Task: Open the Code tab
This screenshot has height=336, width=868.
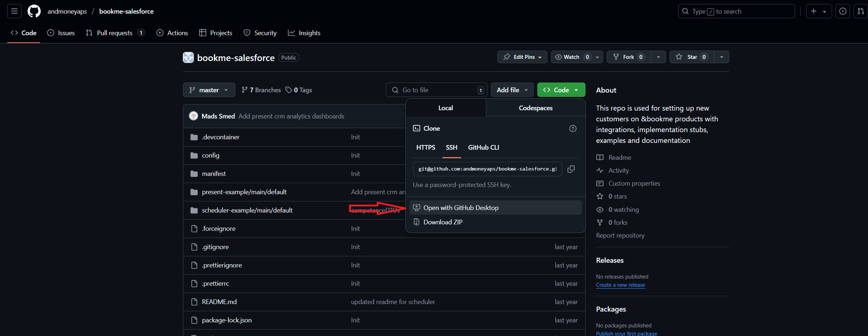Action: pyautogui.click(x=24, y=33)
